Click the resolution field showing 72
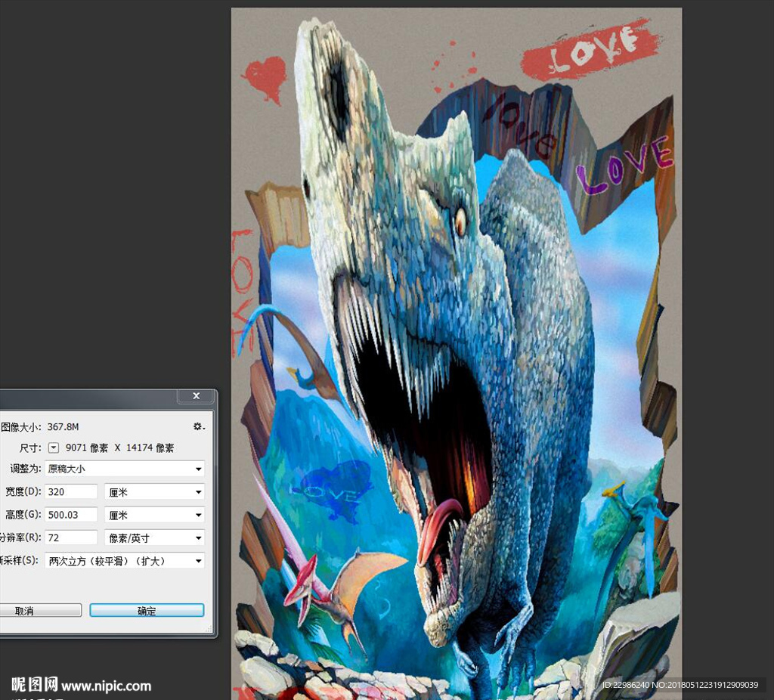The image size is (774, 700). point(71,537)
